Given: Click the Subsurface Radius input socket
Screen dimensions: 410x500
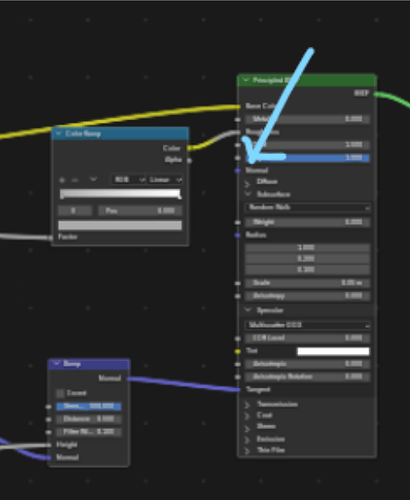Looking at the screenshot, I should tap(238, 235).
